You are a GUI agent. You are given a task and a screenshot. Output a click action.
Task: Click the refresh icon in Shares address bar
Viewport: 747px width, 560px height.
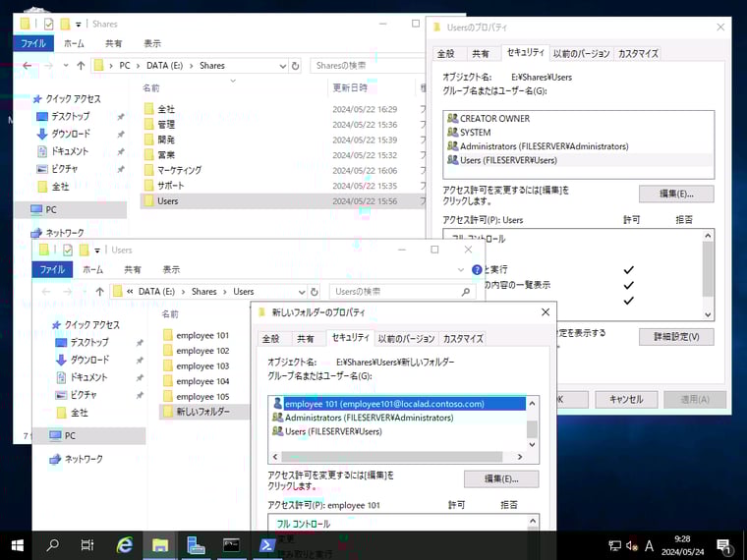click(295, 66)
